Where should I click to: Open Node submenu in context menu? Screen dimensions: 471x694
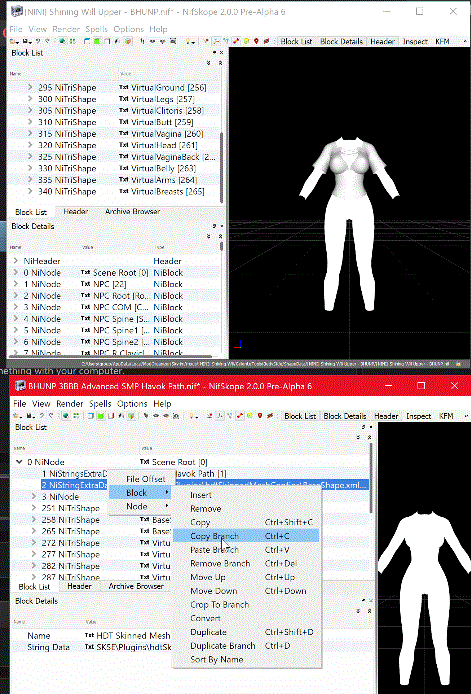coord(140,506)
